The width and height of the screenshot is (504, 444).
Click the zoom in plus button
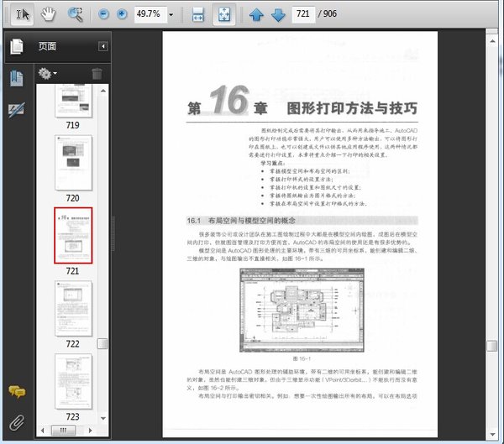click(123, 15)
